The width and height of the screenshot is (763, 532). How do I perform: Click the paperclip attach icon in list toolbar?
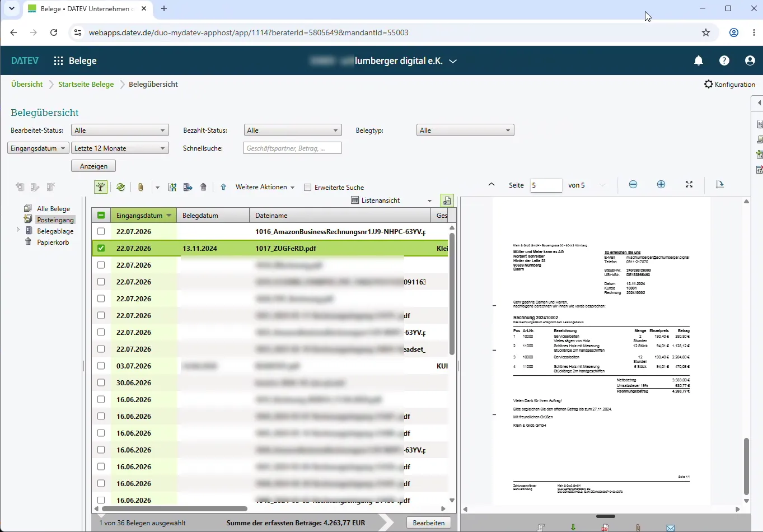[141, 187]
